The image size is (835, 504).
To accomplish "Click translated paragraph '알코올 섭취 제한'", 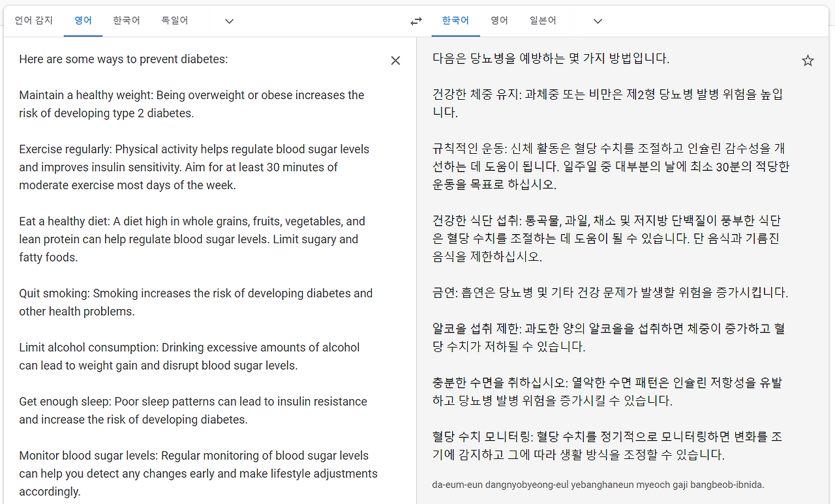I will 609,338.
